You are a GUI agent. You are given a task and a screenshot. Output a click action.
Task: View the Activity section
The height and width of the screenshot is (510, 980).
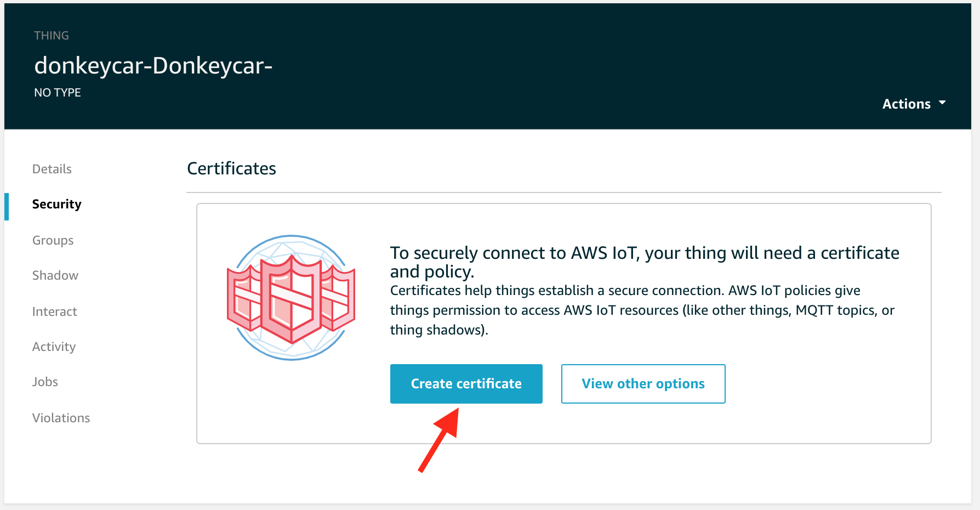point(54,347)
